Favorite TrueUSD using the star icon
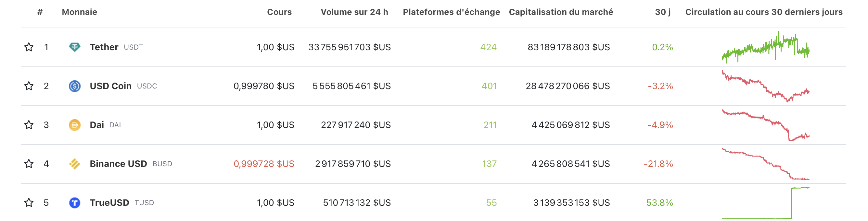 (x=29, y=203)
